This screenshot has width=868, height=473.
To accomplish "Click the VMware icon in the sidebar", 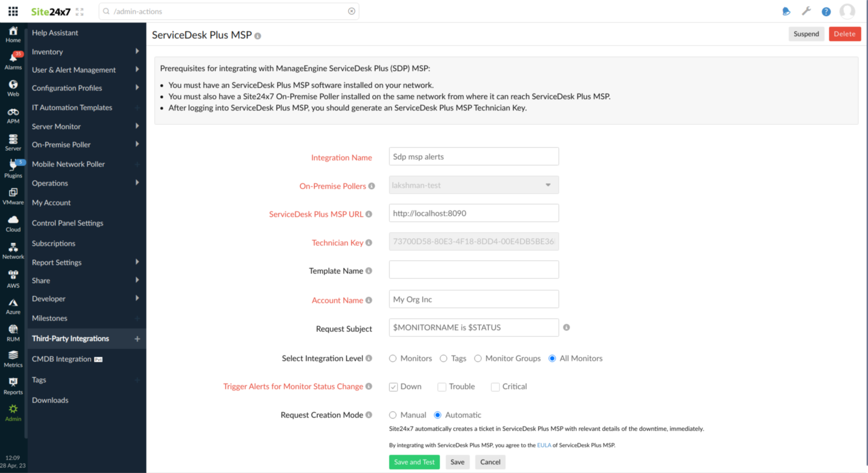I will point(13,196).
